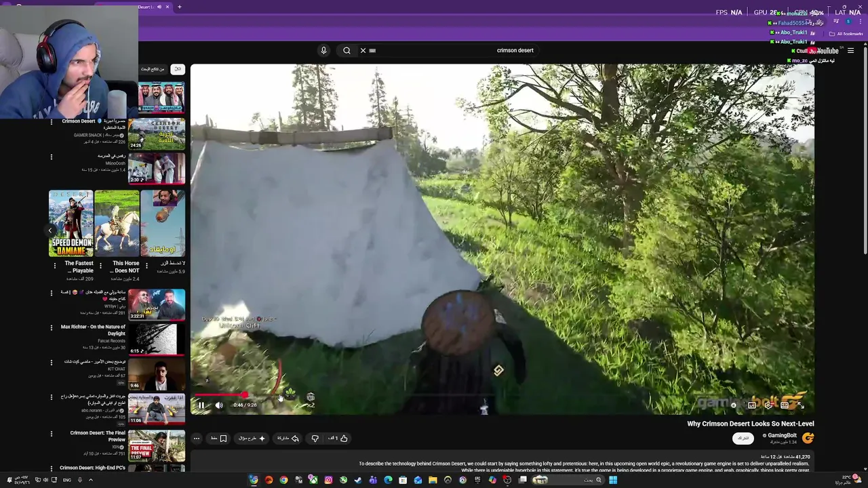Click the voice search microphone icon
The width and height of the screenshot is (868, 488).
pyautogui.click(x=323, y=50)
